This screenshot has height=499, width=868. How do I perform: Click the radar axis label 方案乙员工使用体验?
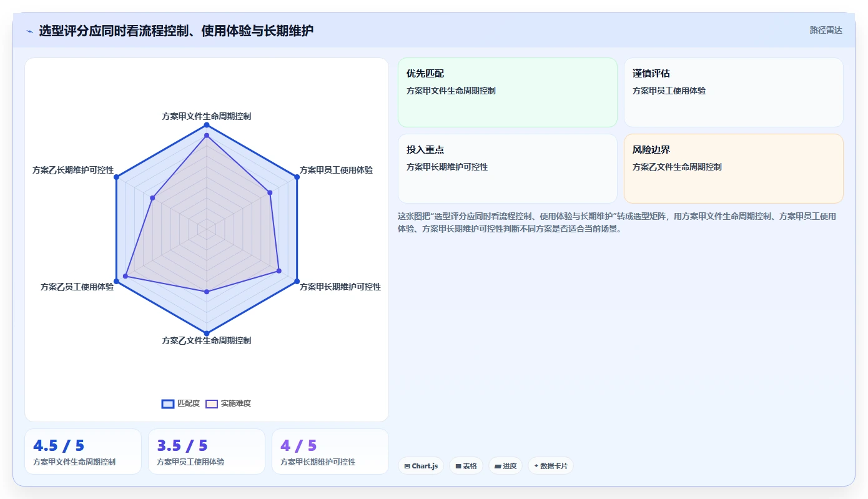(x=77, y=287)
